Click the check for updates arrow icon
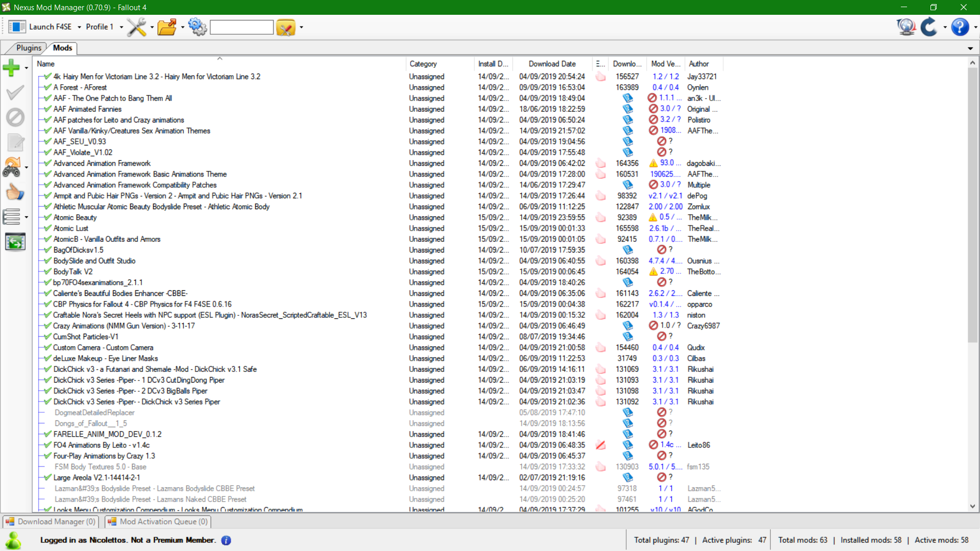Image resolution: width=980 pixels, height=551 pixels. (x=929, y=27)
